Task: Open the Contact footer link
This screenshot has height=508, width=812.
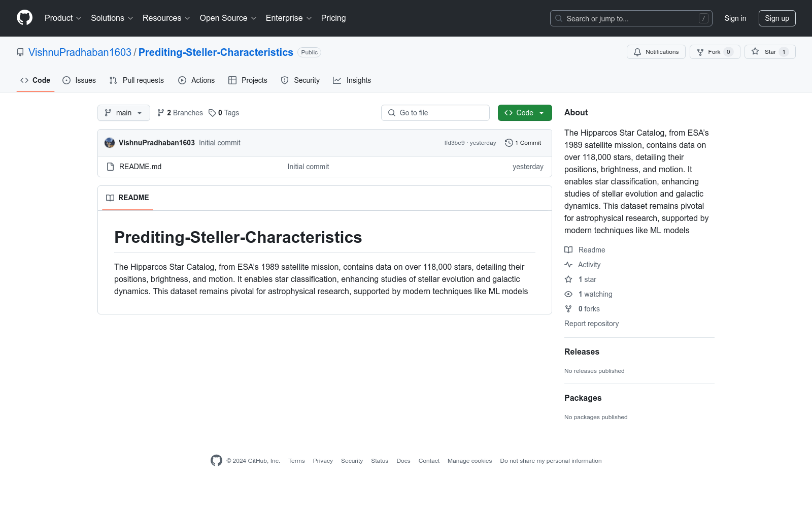Action: [x=429, y=461]
